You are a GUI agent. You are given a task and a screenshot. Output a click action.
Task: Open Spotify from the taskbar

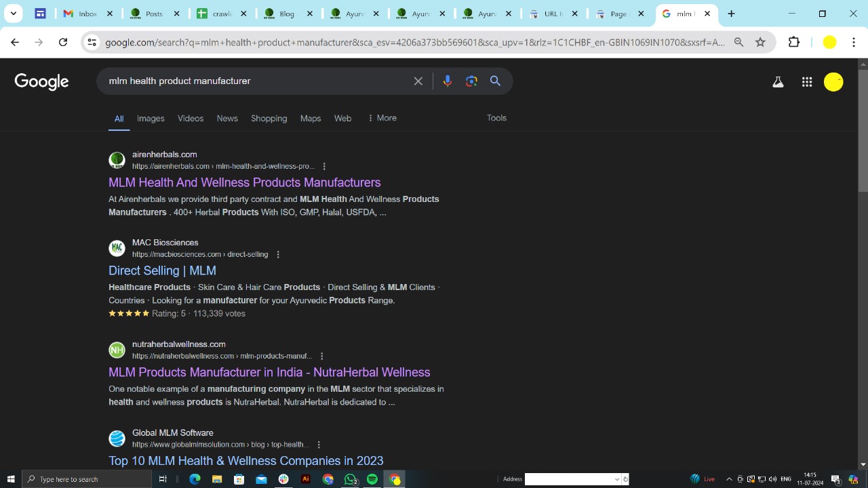[x=372, y=479]
